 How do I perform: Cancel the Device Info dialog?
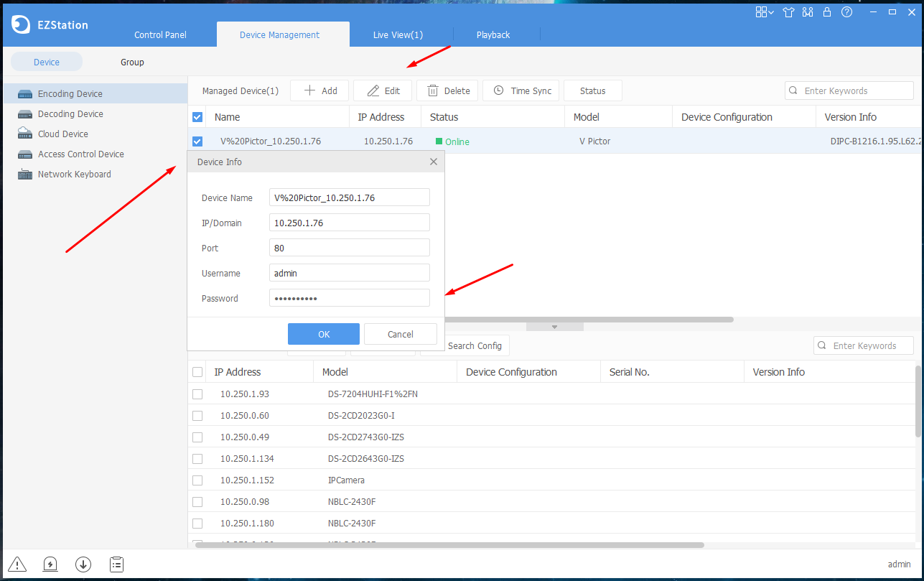(x=401, y=334)
